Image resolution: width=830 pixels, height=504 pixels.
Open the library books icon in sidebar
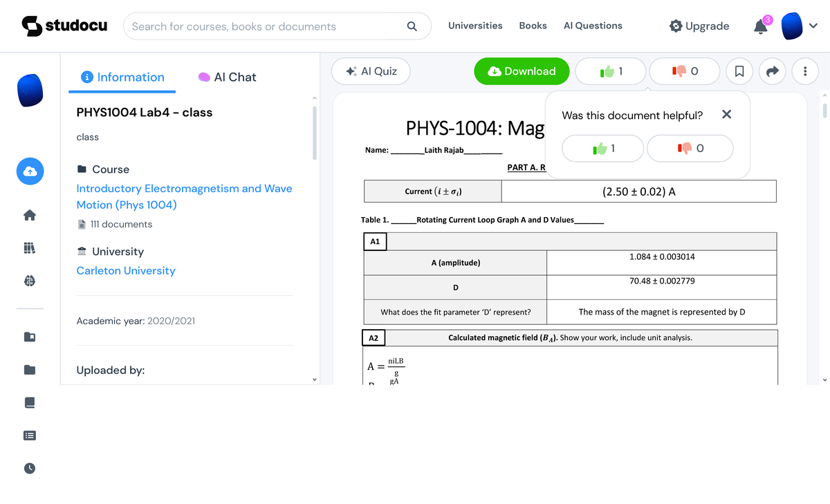point(30,248)
